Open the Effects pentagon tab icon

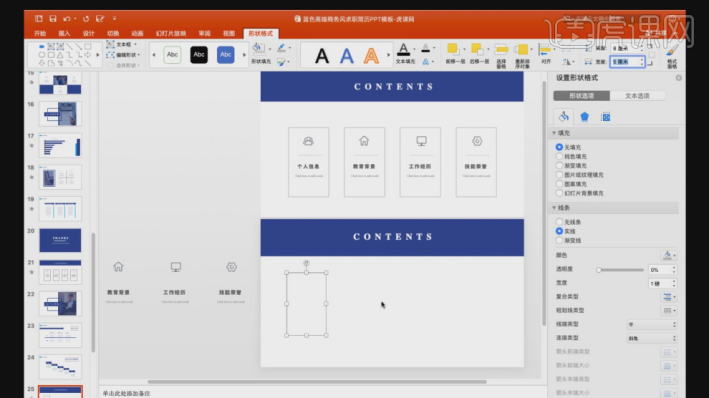[584, 117]
